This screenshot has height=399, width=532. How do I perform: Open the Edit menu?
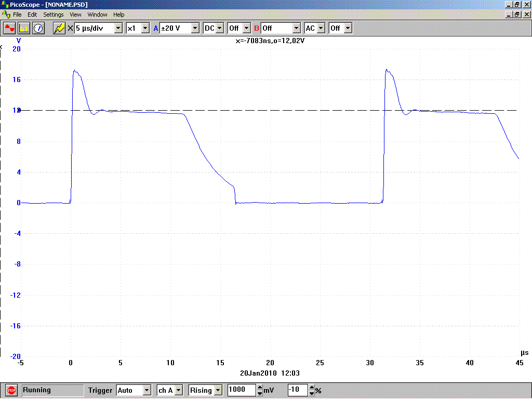32,15
